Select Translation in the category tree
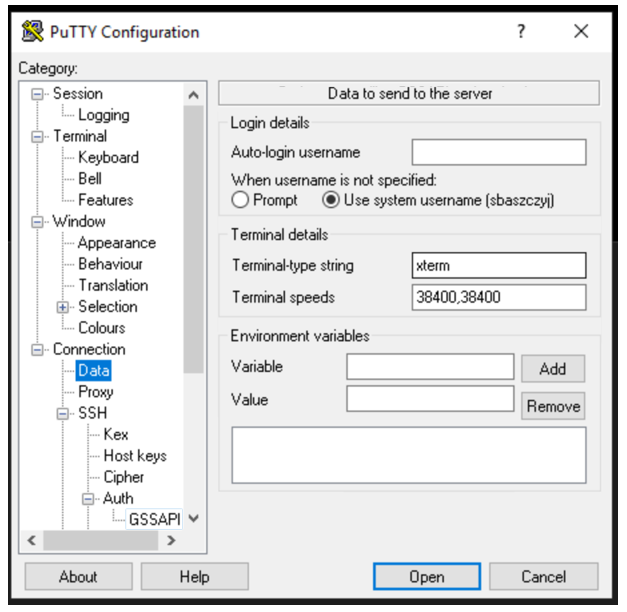This screenshot has height=612, width=627. [x=113, y=285]
